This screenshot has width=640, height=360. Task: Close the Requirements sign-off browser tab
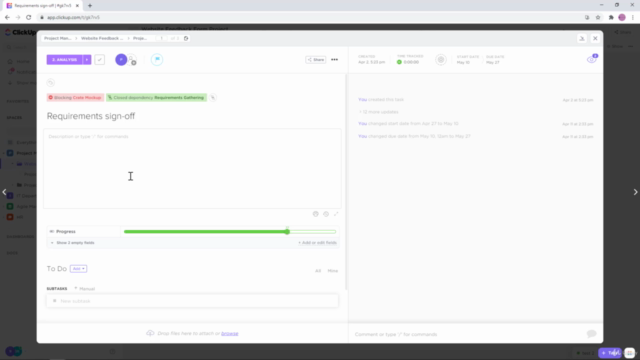[77, 6]
